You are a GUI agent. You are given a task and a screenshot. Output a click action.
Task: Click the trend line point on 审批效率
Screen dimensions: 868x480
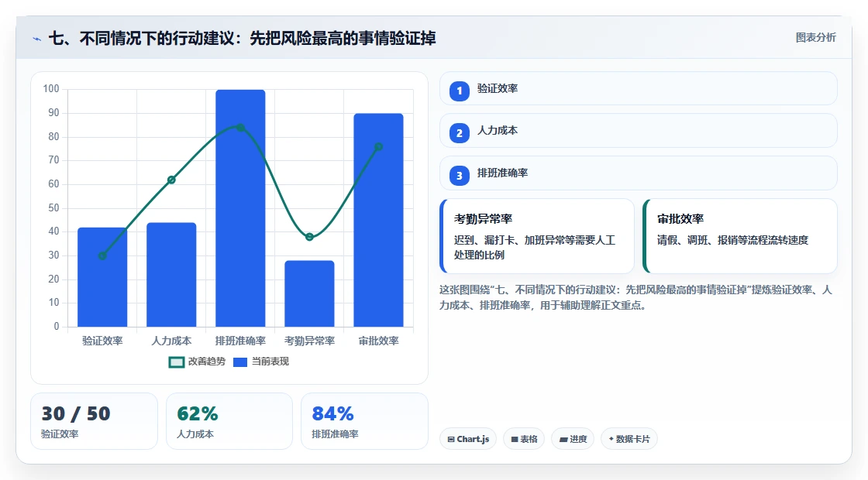(379, 146)
